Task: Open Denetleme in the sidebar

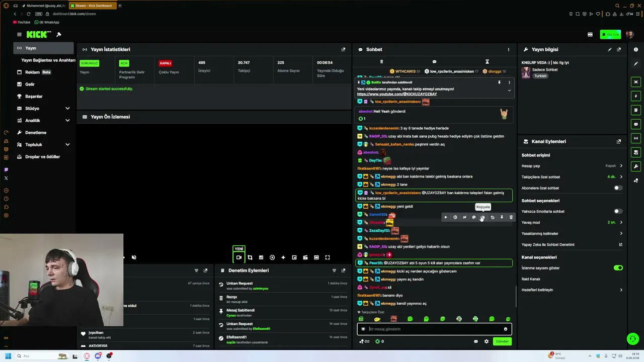Action: click(43, 133)
